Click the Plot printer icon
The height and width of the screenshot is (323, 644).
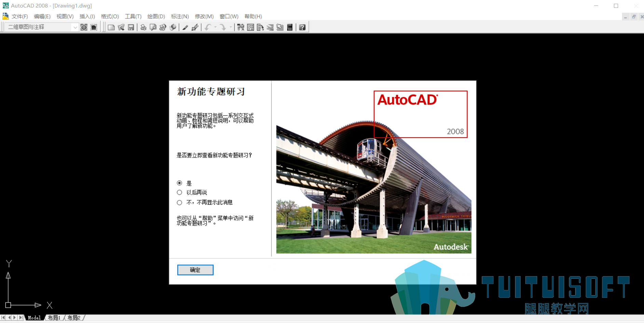coord(143,27)
